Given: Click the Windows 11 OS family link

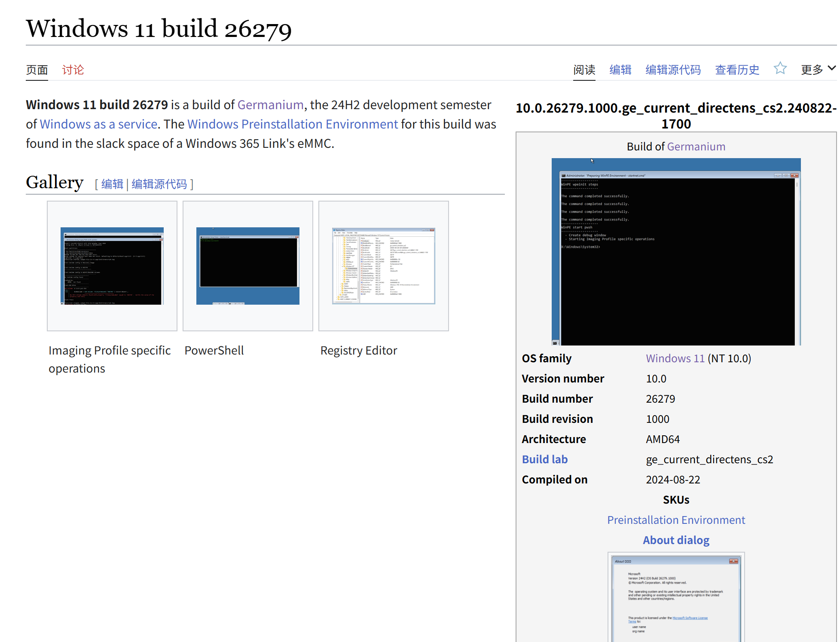Looking at the screenshot, I should [675, 358].
